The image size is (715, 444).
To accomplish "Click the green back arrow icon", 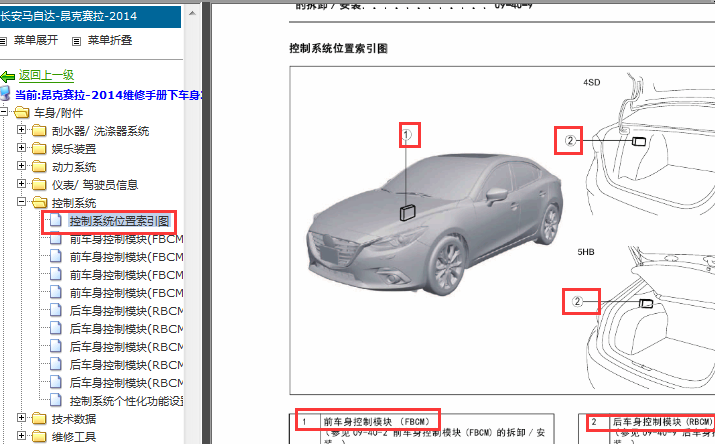I will click(x=7, y=77).
